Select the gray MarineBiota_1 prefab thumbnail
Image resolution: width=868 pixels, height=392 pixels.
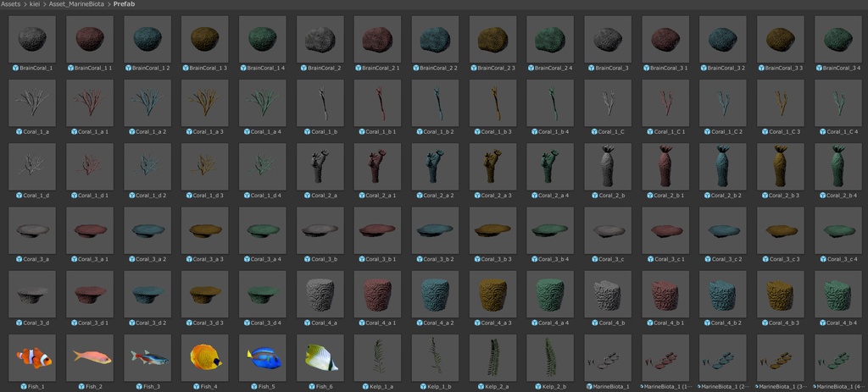[x=608, y=358]
